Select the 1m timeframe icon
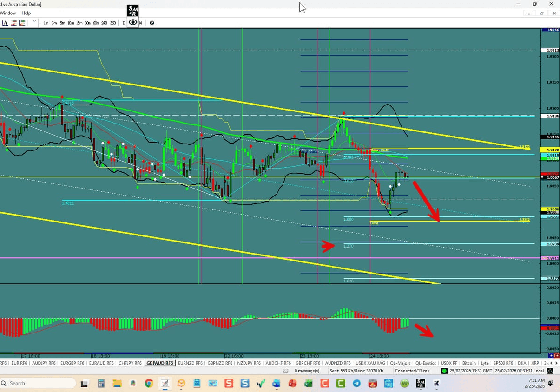560x392 pixels. click(46, 23)
